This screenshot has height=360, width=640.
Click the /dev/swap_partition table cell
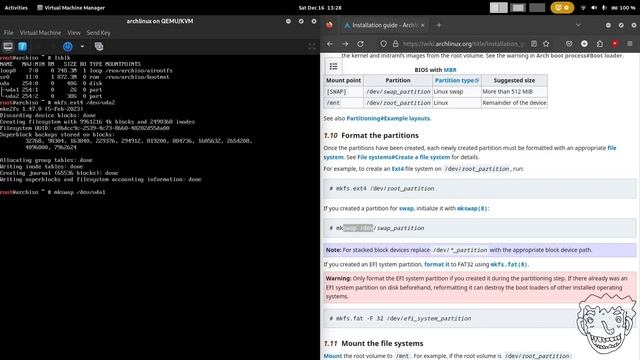(x=398, y=92)
